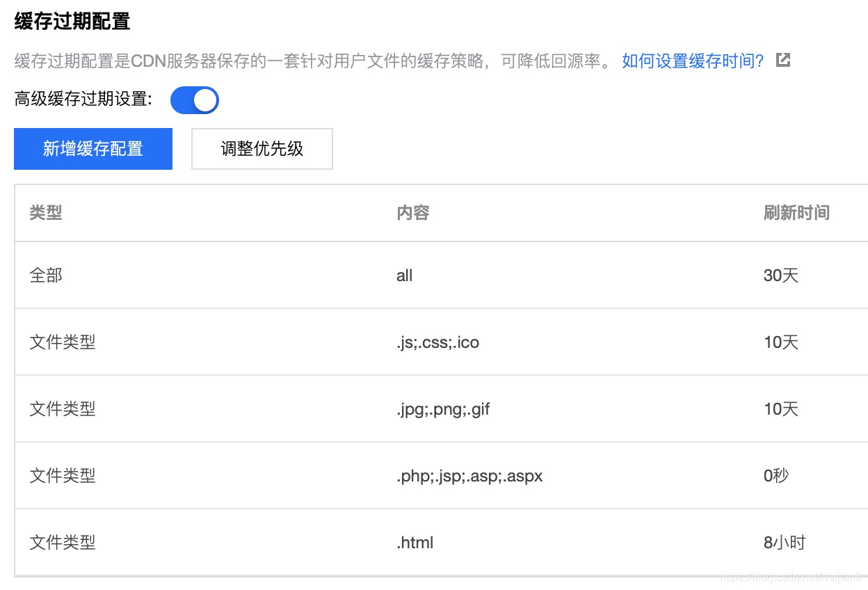Click 文件类型 in the .html row
The width and height of the screenshot is (868, 590).
click(63, 543)
